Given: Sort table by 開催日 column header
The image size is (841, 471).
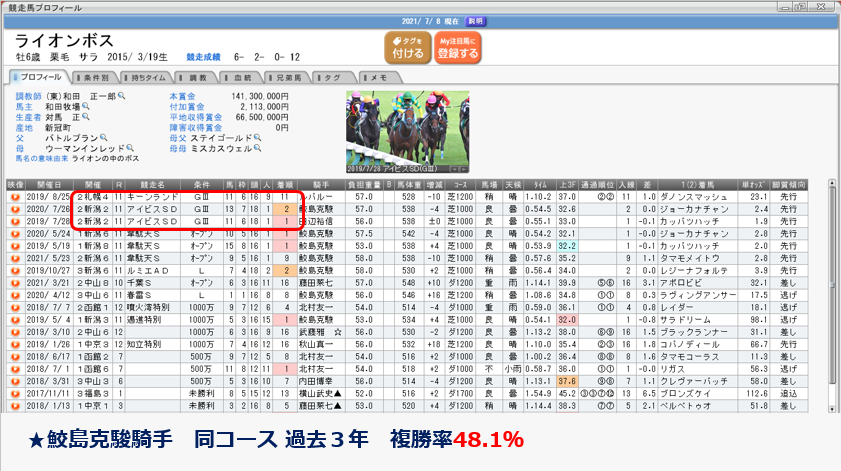Looking at the screenshot, I should (48, 185).
